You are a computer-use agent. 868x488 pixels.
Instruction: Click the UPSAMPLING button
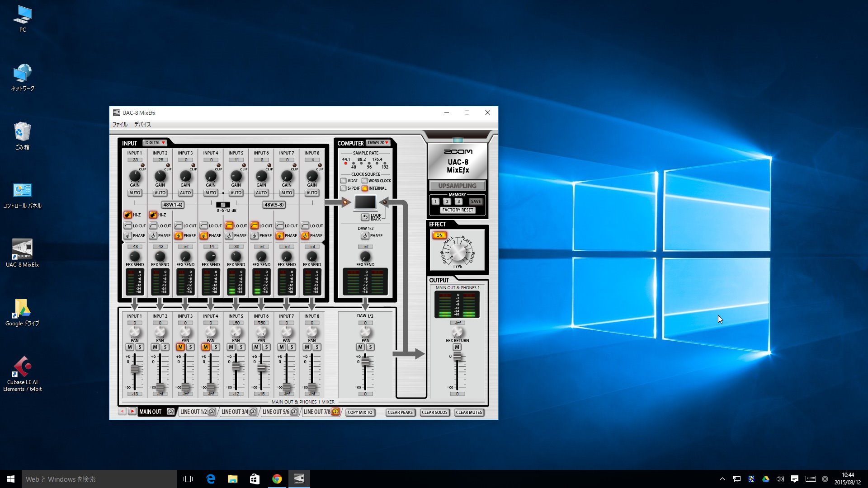coord(457,186)
